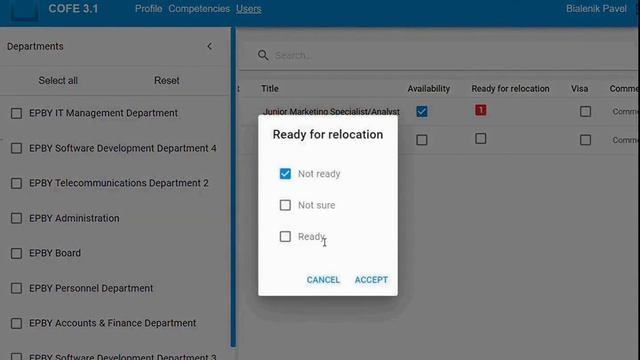
Task: Check the Ready option in the dialog
Action: tap(285, 236)
